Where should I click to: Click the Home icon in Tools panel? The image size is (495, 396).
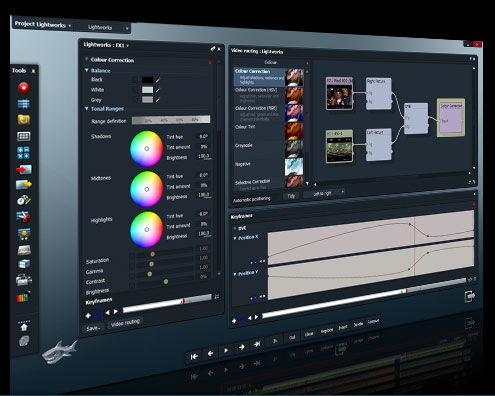[24, 327]
